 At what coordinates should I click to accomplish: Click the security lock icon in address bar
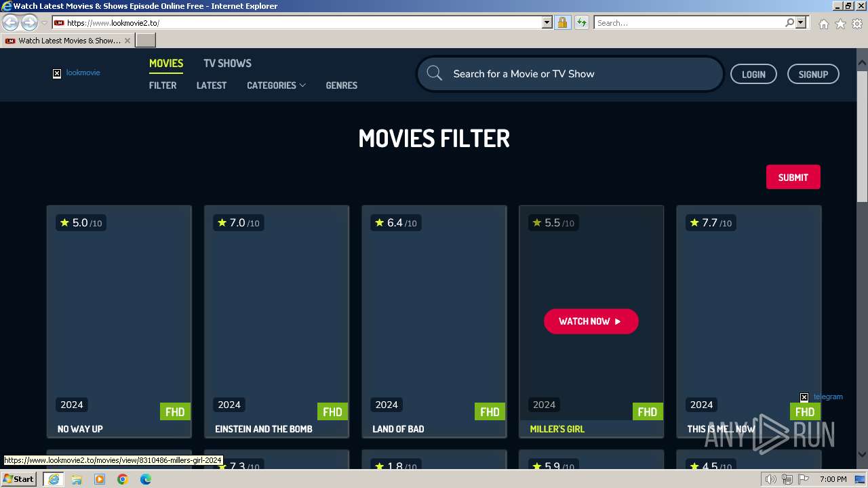pos(562,23)
